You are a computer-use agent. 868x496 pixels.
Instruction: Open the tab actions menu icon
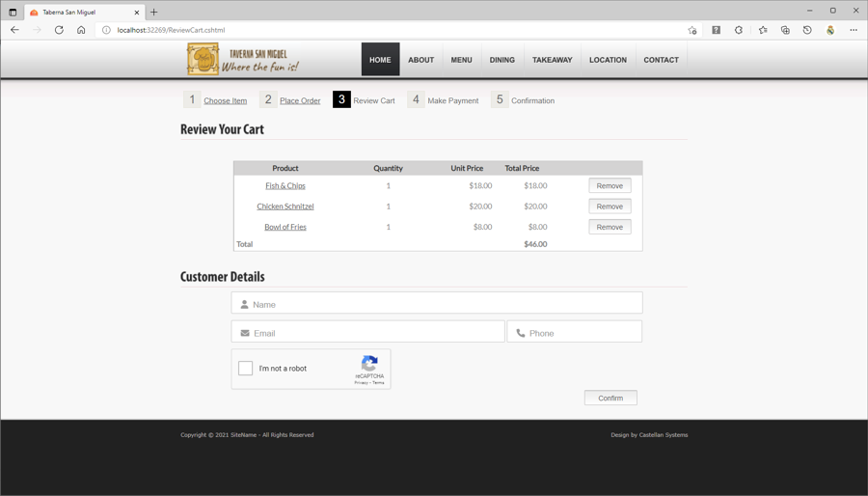click(x=13, y=12)
